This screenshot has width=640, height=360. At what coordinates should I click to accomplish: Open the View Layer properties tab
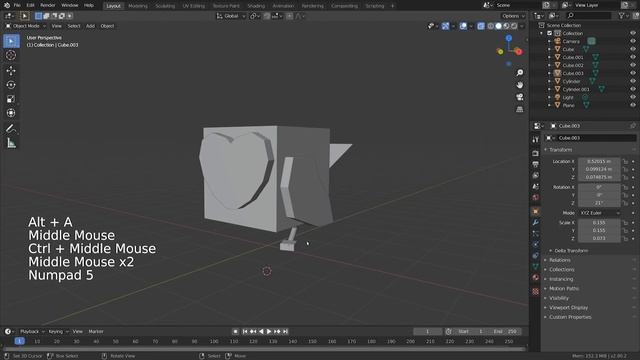coord(536,176)
